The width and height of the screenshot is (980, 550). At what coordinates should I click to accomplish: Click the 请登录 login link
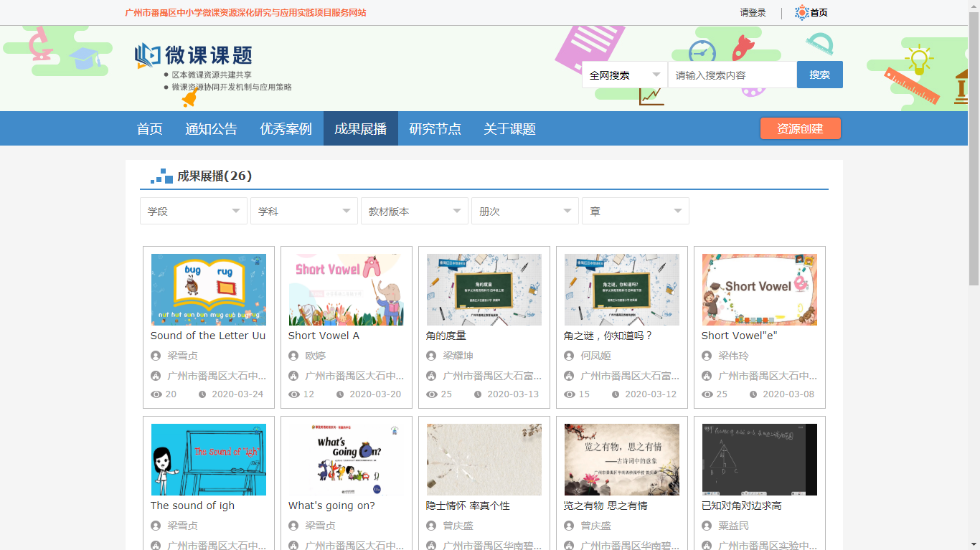click(x=753, y=12)
